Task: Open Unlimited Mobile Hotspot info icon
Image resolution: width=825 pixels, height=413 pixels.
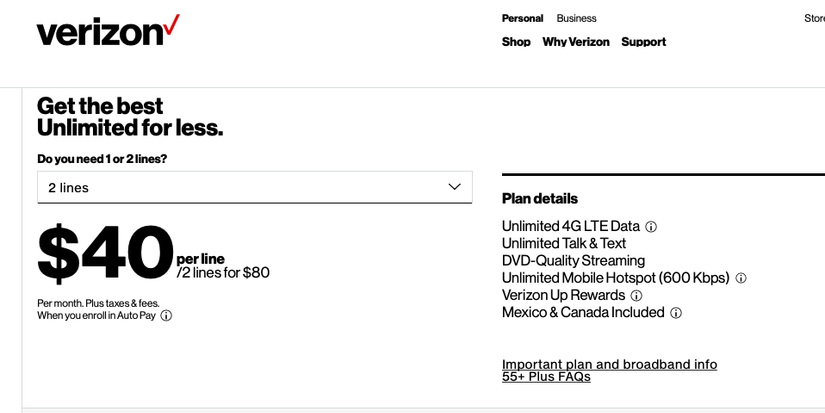Action: click(741, 278)
